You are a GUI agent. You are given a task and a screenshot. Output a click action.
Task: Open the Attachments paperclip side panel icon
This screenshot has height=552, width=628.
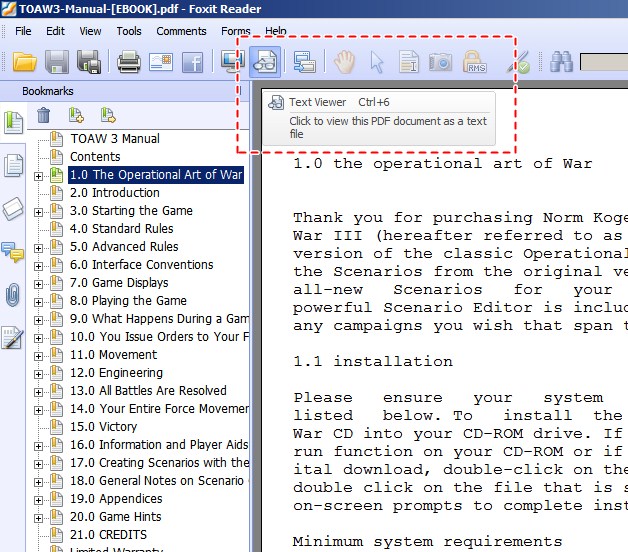pyautogui.click(x=13, y=295)
